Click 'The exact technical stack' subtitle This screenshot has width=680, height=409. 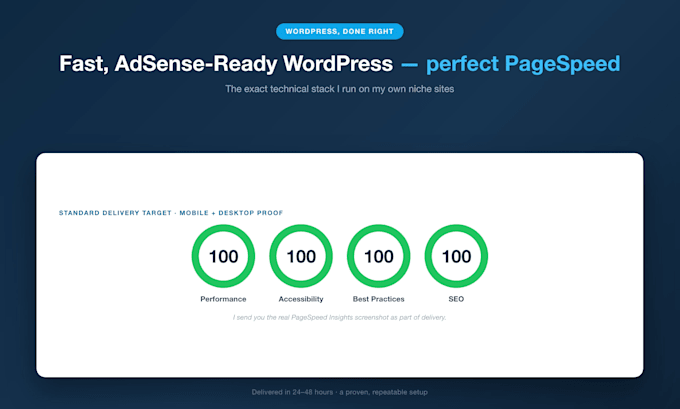click(340, 89)
